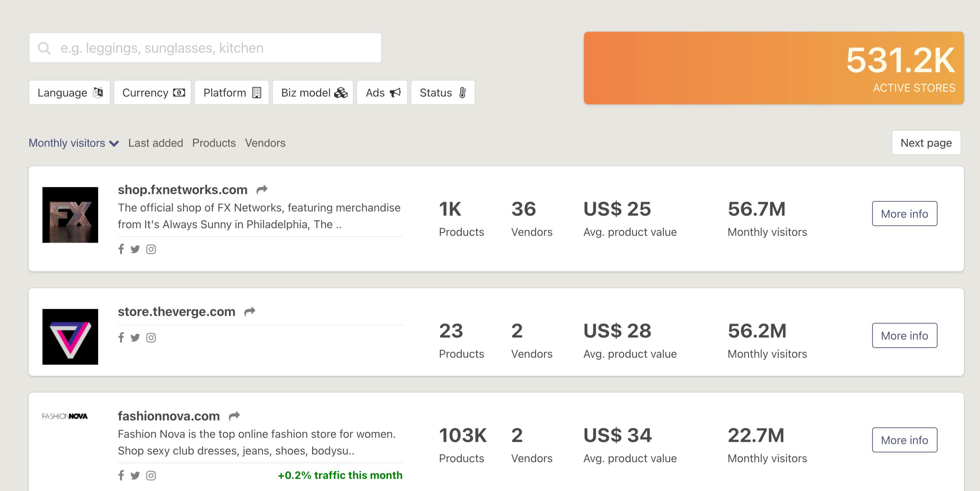The image size is (980, 491).
Task: Click the Fashion Nova logo thumbnail
Action: point(65,416)
